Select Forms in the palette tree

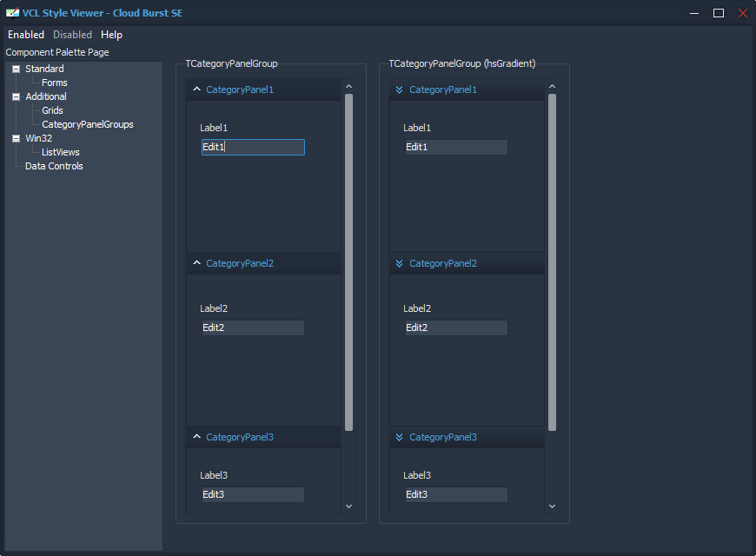55,83
